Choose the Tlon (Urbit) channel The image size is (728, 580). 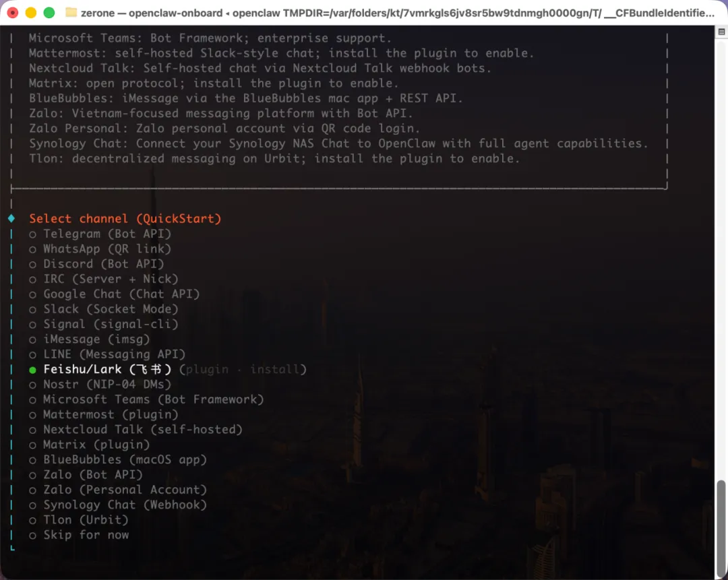tap(78, 520)
